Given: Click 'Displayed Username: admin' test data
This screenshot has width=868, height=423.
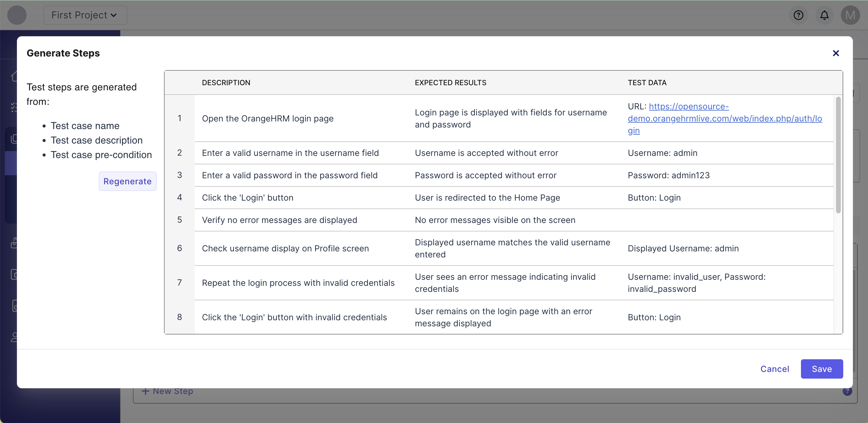Looking at the screenshot, I should pos(683,248).
